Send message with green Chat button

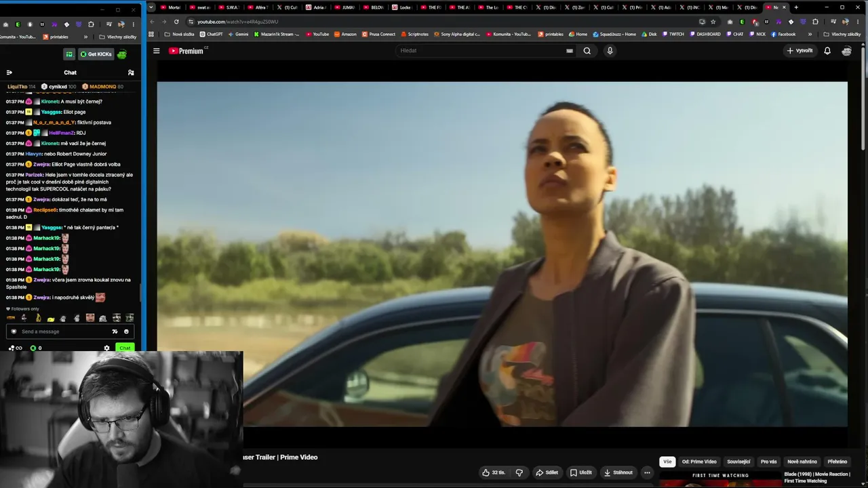coord(125,348)
